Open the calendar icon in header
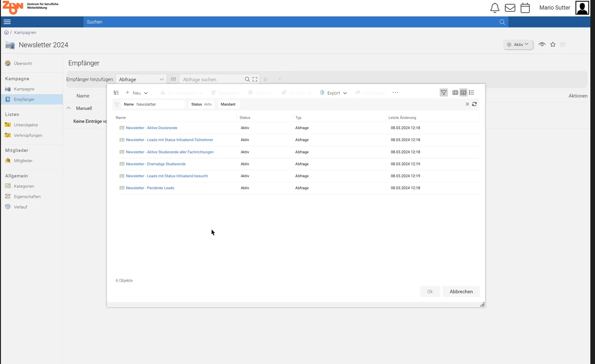Screen dimensions: 595x364 pos(525,8)
